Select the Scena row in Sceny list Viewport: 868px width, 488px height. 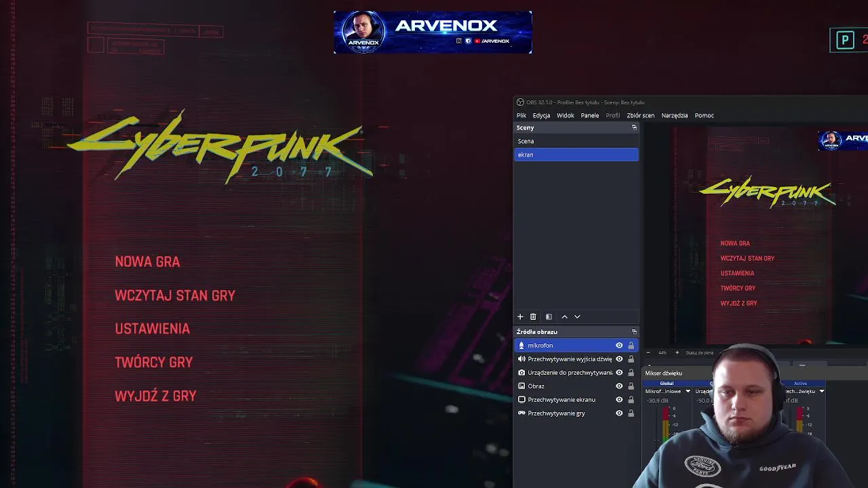(576, 141)
